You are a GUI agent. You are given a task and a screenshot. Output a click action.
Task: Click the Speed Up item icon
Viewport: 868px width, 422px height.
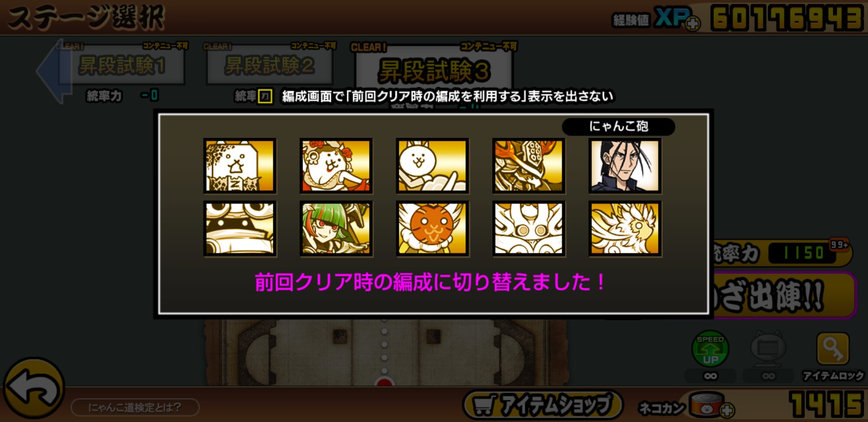pos(710,349)
